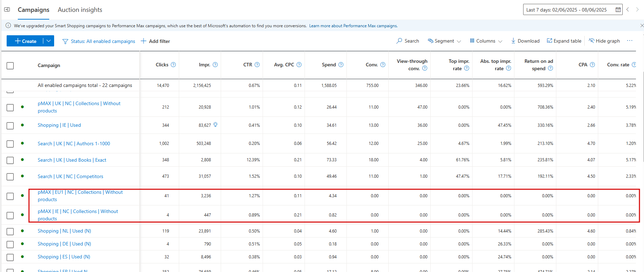Tick checkbox for Search UK Used Books Exact

click(10, 160)
